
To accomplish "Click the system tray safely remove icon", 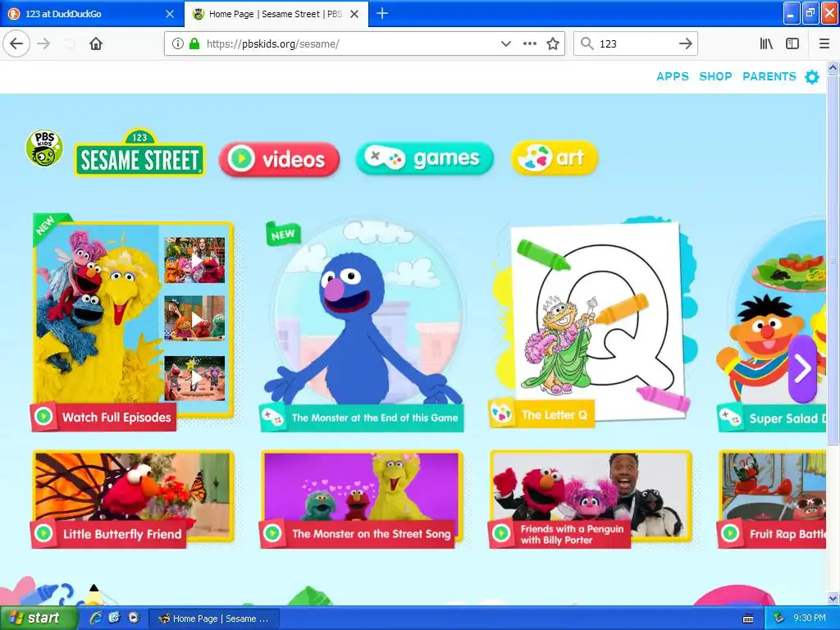I will pyautogui.click(x=779, y=619).
